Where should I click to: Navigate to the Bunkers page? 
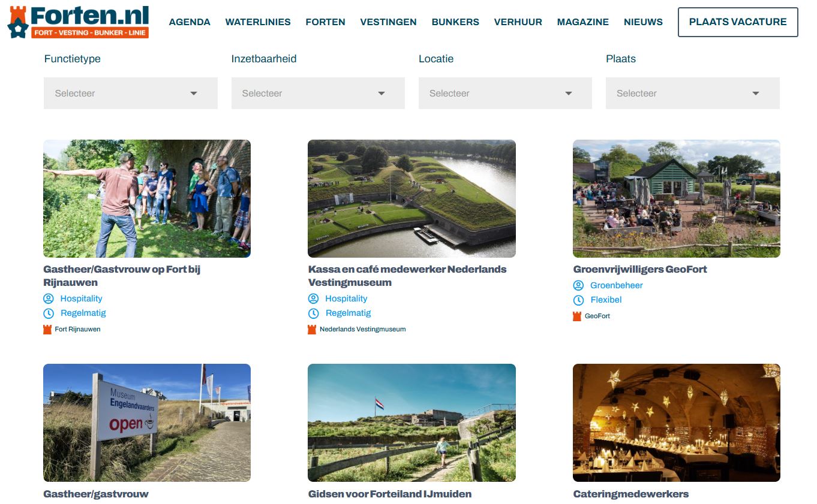(455, 22)
